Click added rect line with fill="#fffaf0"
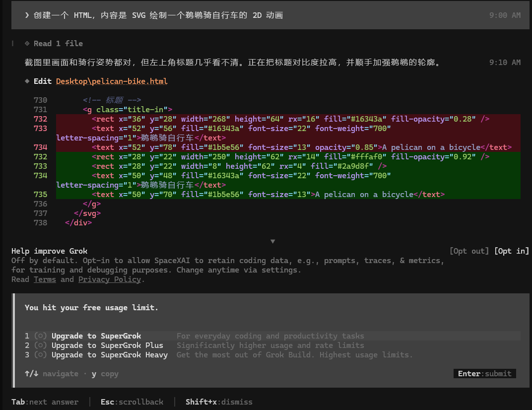 point(288,157)
